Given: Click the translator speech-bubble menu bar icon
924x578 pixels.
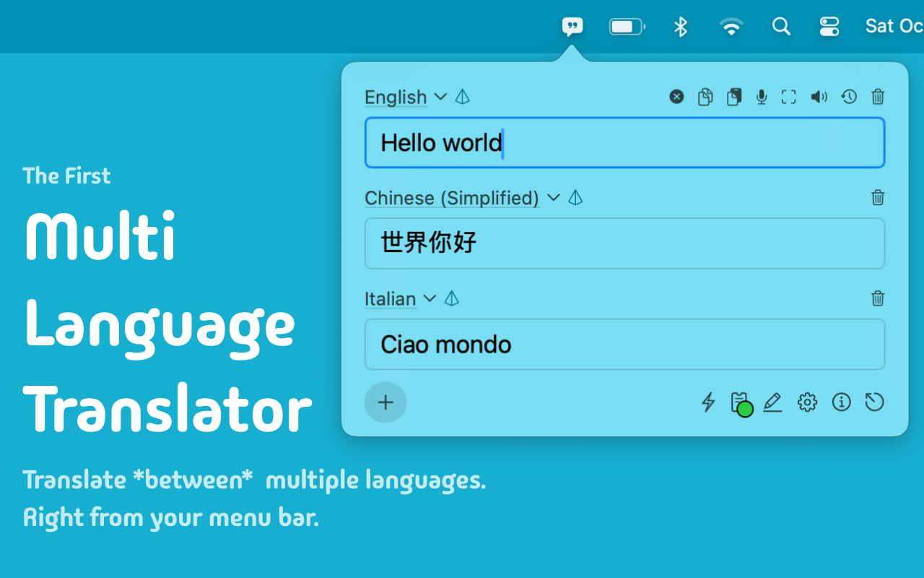Looking at the screenshot, I should point(572,27).
